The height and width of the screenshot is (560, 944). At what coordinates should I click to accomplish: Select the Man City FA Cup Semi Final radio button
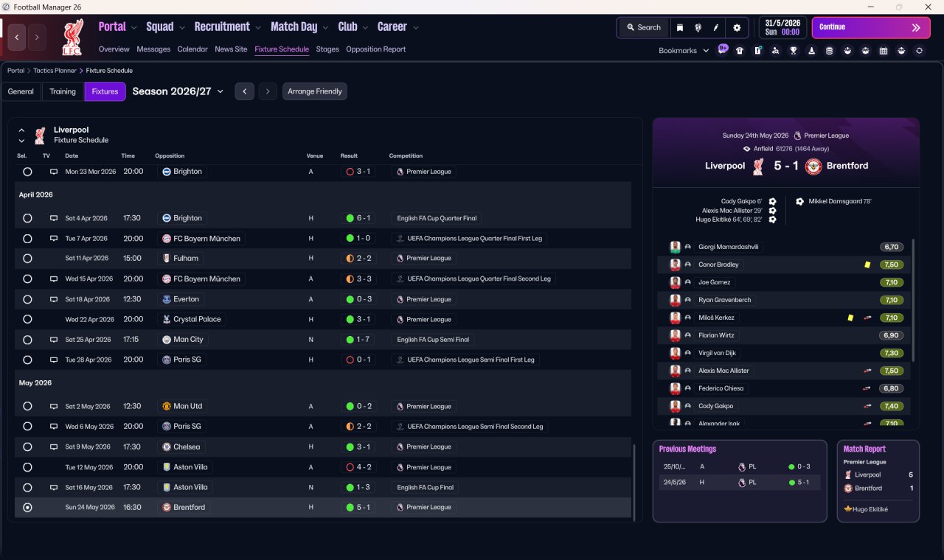(27, 340)
